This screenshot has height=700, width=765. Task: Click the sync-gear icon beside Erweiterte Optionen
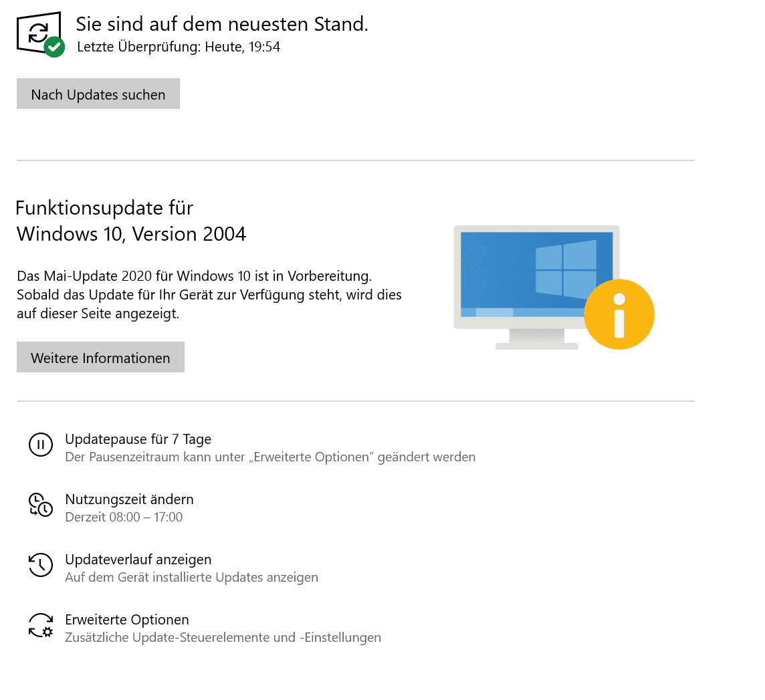(41, 625)
